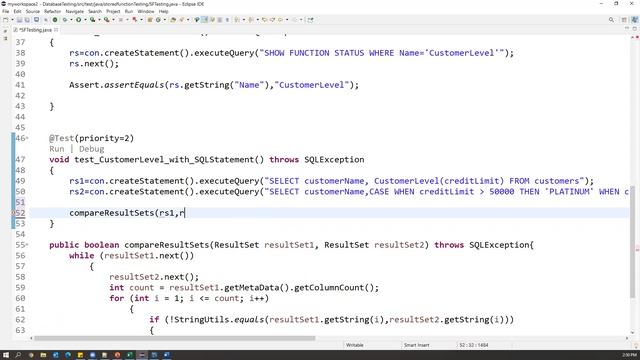Open the Back history dropdown arrow
This screenshot has height=360, width=640.
click(x=287, y=20)
